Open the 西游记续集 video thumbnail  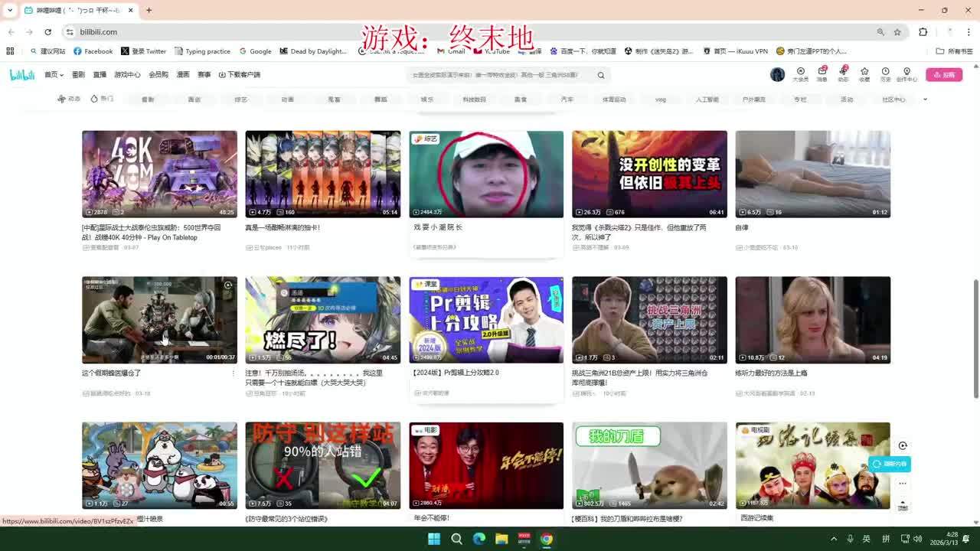click(x=812, y=465)
